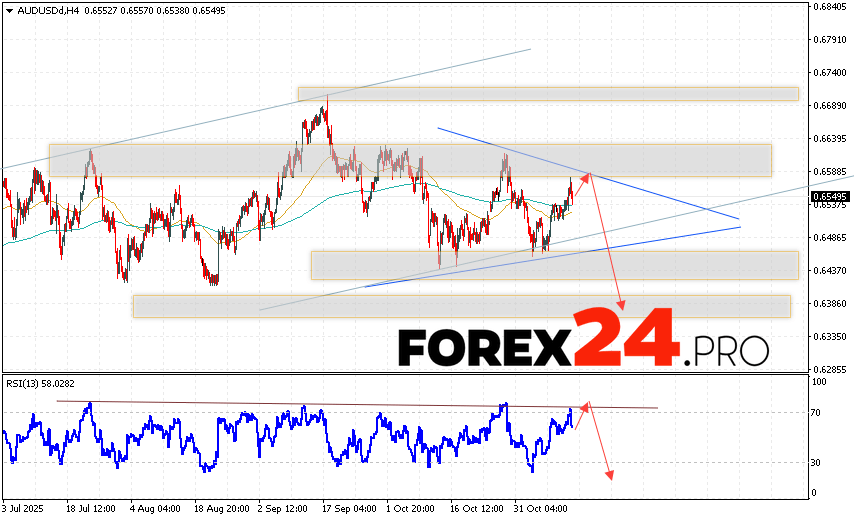Click the current price tag 0.65495
This screenshot has width=854, height=520.
(826, 197)
